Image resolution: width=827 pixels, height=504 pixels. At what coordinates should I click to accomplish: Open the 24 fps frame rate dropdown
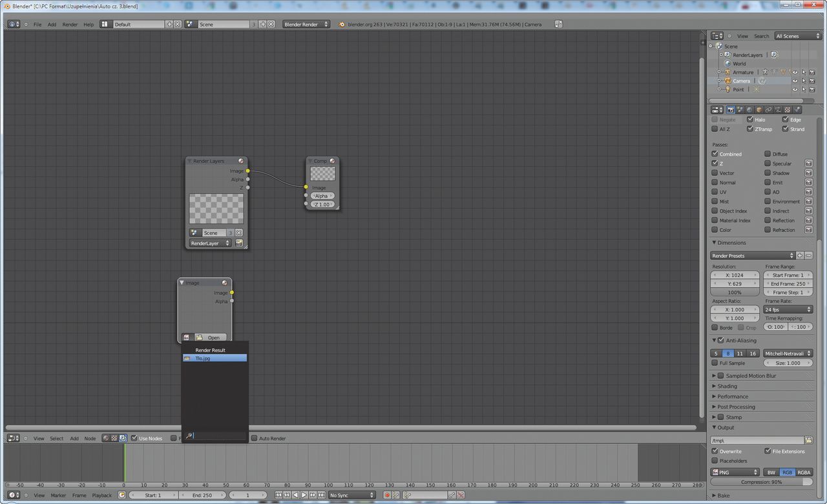pyautogui.click(x=788, y=310)
